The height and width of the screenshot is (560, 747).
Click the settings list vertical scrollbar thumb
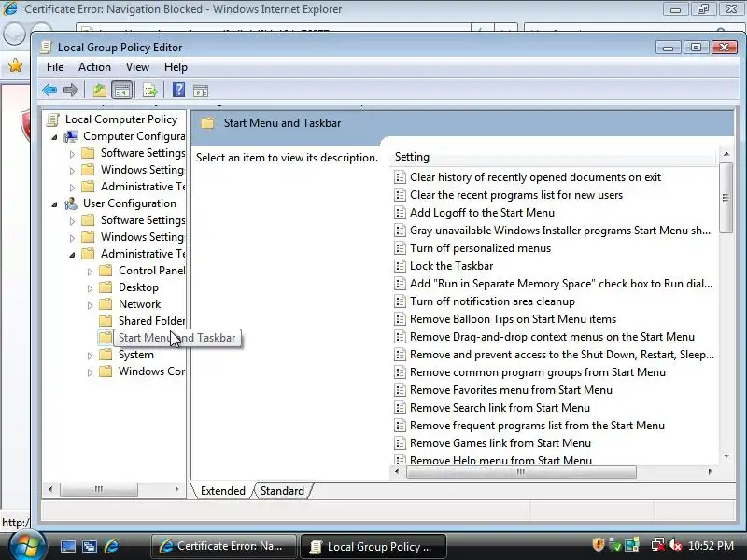tap(726, 198)
